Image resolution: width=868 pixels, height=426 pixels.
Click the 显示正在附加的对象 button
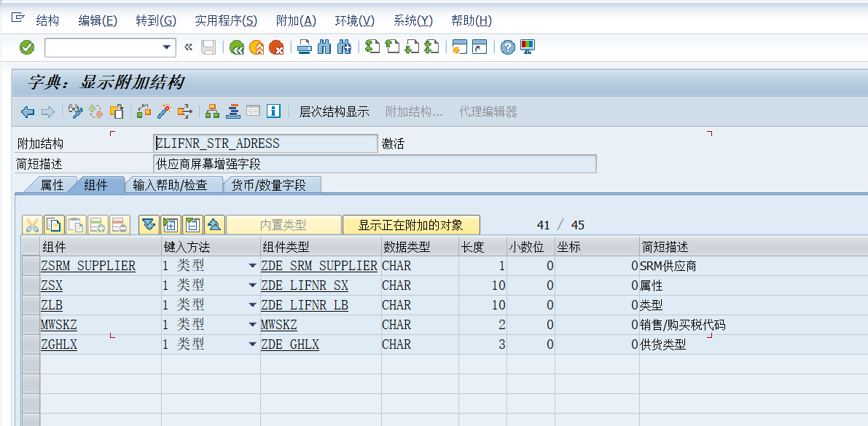tap(411, 225)
